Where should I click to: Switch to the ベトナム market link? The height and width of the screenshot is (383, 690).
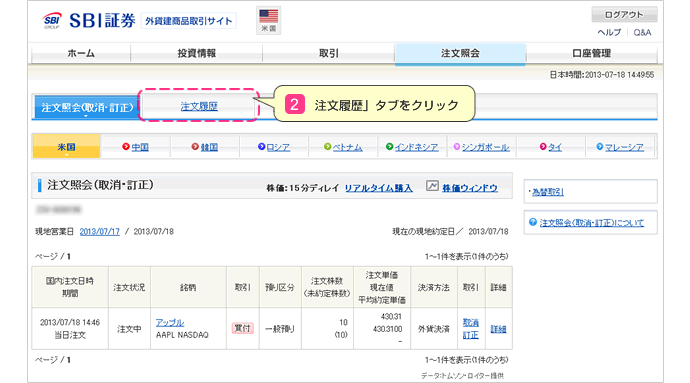[348, 147]
